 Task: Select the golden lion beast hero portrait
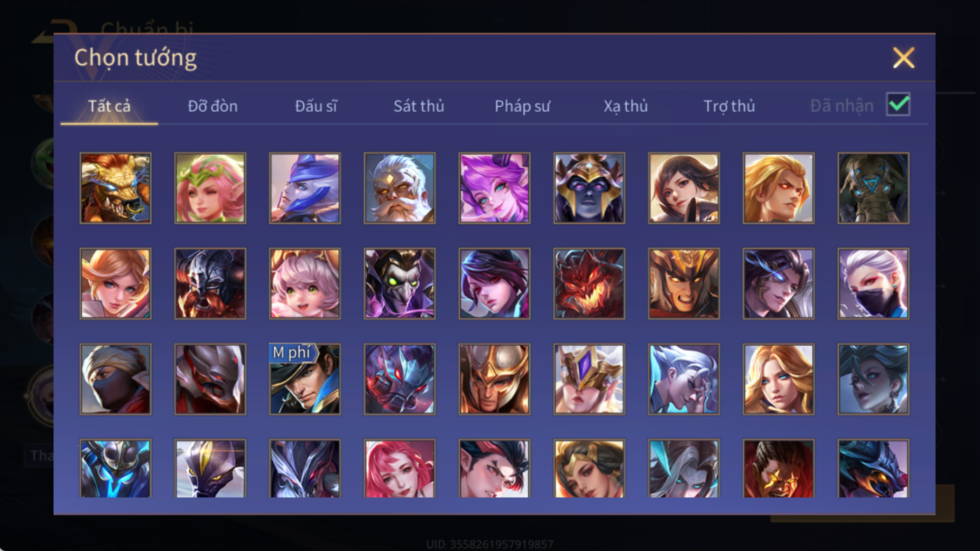[x=115, y=188]
